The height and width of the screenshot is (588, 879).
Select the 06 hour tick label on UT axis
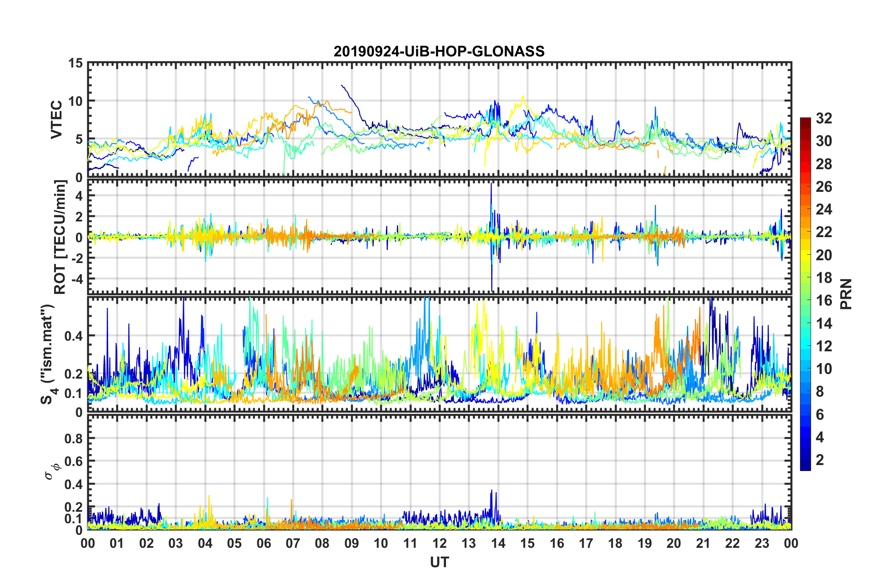[x=264, y=543]
